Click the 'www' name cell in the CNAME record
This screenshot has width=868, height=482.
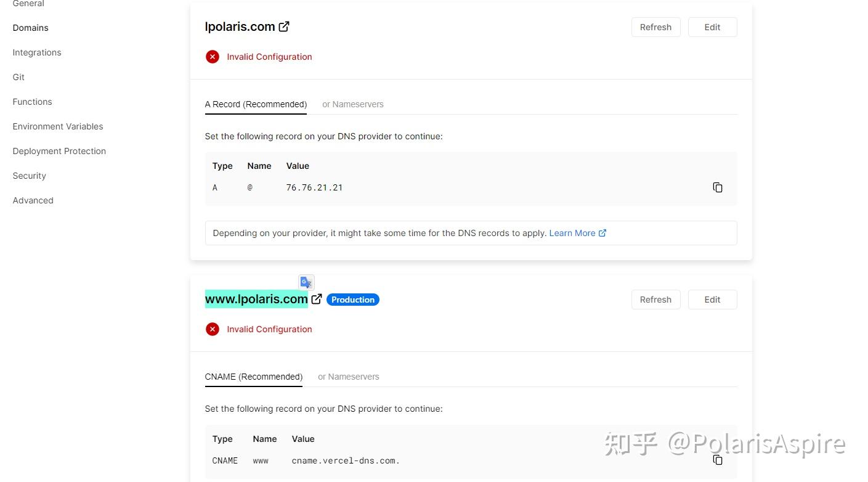coord(261,460)
